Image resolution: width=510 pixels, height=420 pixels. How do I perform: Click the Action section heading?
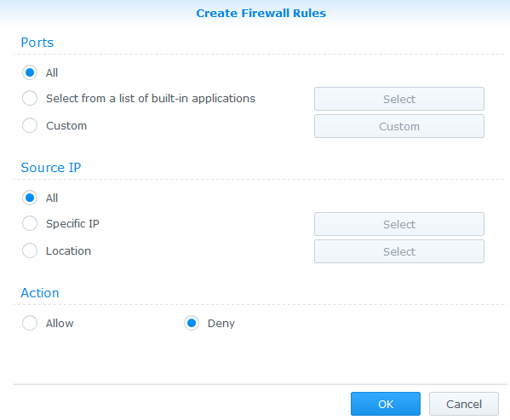click(40, 293)
